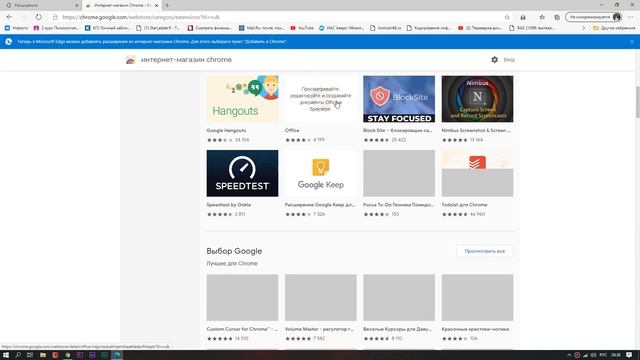Open the Speedtest by Ookla thumbnail
Screen dimensions: 640x360
point(242,173)
